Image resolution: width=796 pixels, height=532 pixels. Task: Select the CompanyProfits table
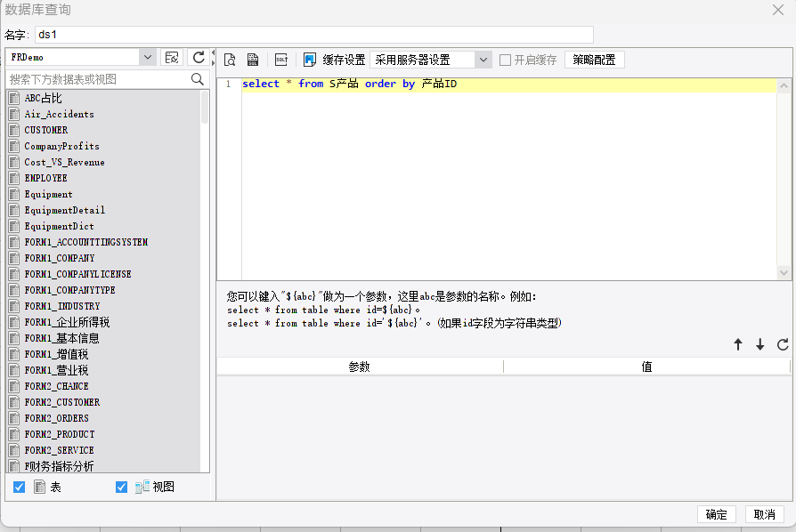coord(62,146)
